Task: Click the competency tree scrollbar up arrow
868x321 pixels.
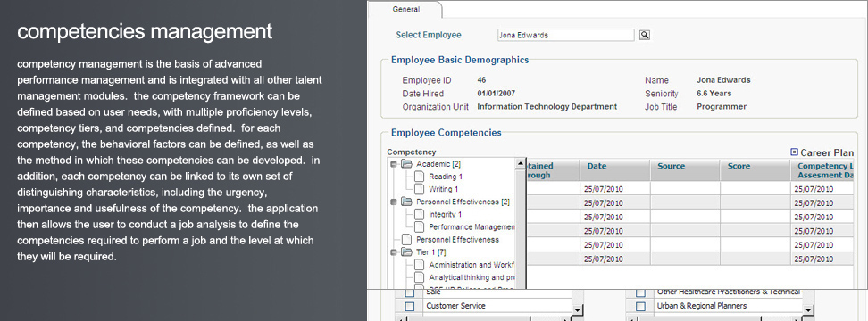Action: 521,164
